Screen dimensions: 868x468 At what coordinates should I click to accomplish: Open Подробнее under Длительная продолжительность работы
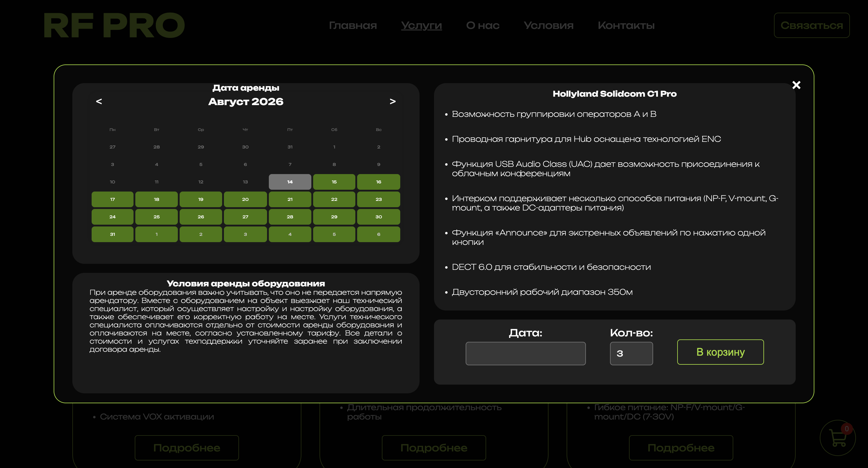tap(434, 448)
